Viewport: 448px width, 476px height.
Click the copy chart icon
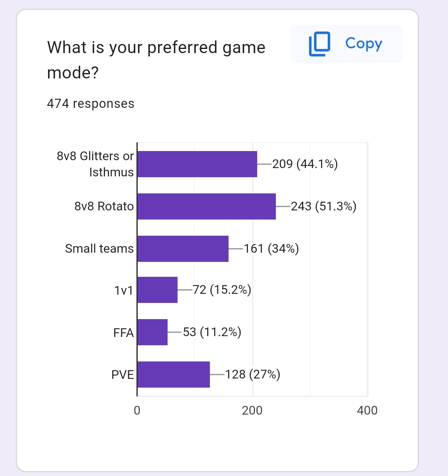pyautogui.click(x=319, y=44)
